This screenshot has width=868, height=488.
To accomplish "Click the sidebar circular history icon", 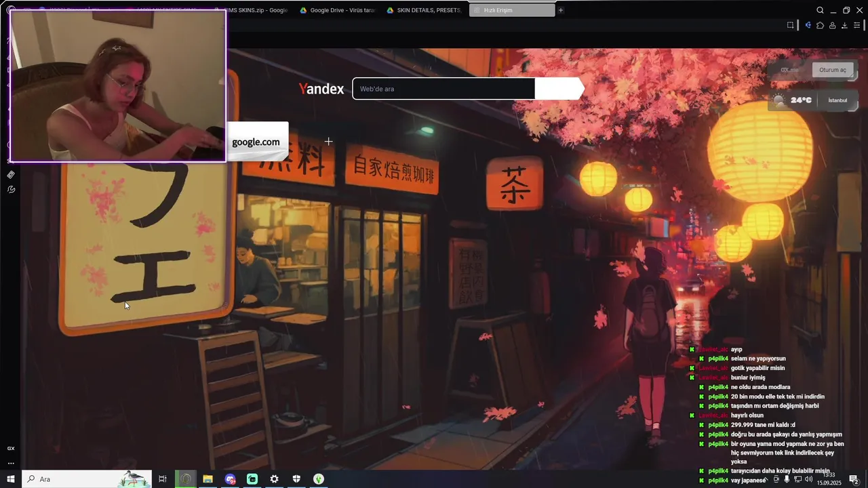I will click(11, 189).
